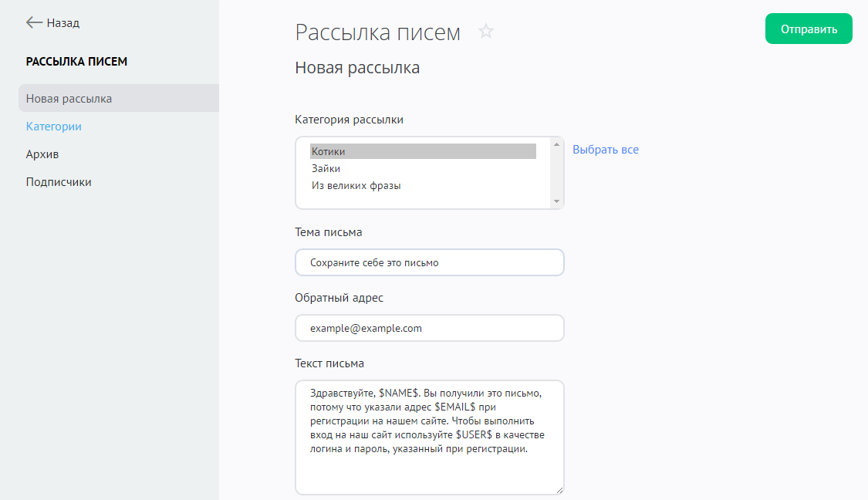Click the Выбрать все link
The height and width of the screenshot is (500, 868).
click(x=606, y=150)
